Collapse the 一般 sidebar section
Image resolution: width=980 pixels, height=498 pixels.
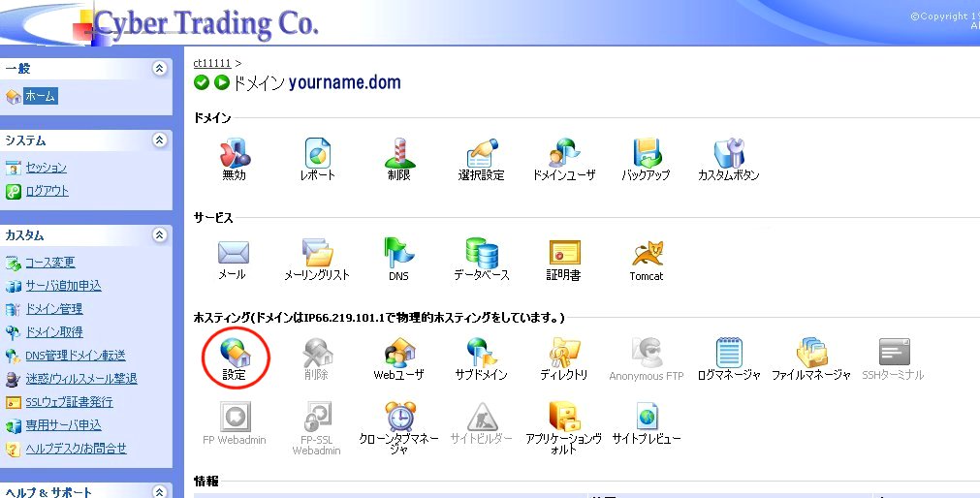pyautogui.click(x=160, y=69)
